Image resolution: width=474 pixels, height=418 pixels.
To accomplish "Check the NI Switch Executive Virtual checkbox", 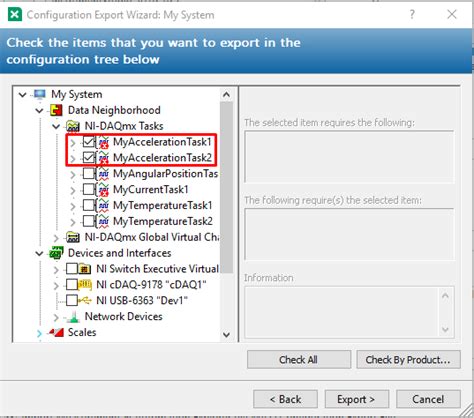I will [x=72, y=269].
